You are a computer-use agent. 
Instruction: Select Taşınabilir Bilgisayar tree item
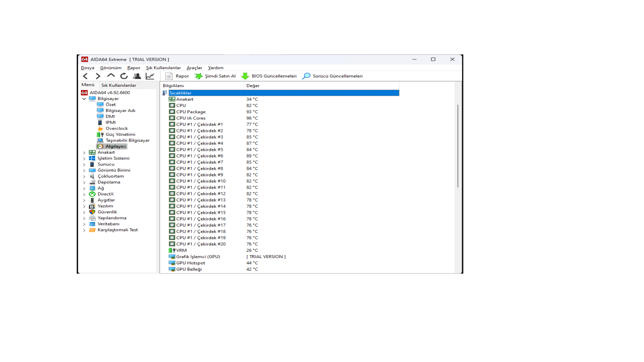123,140
